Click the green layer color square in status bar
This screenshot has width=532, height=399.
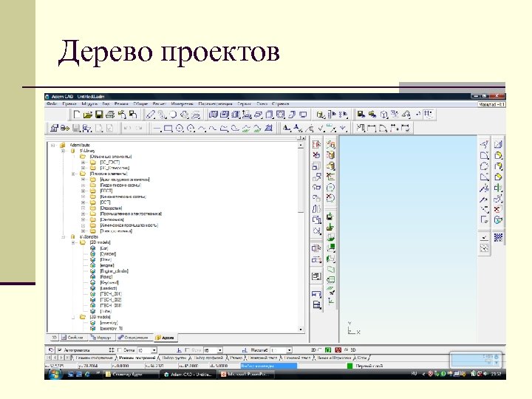[x=349, y=366]
